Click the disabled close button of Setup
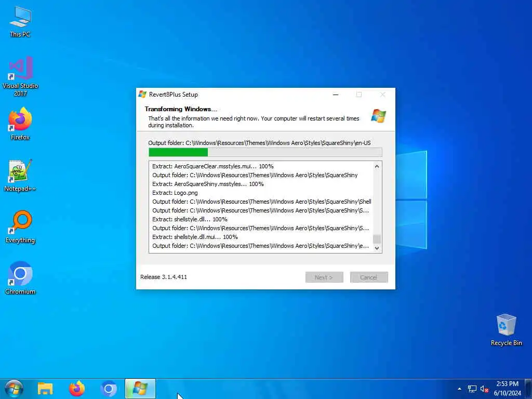532x399 pixels. click(382, 95)
